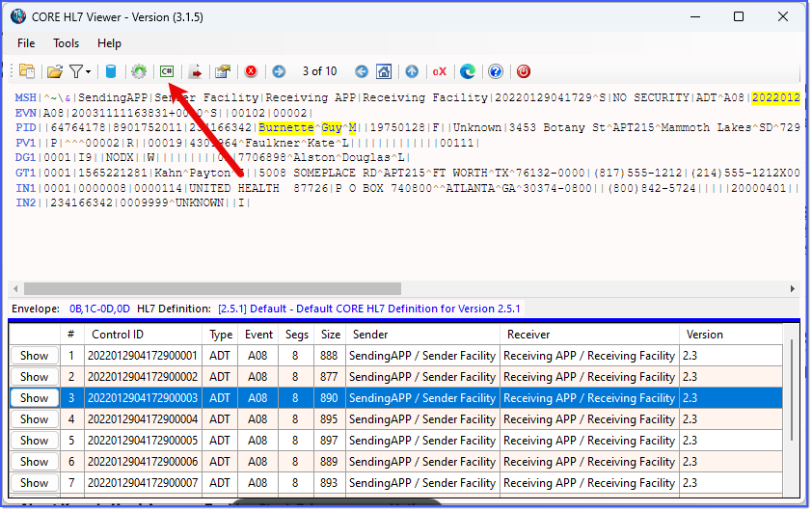The image size is (812, 511).
Task: Go to previous message with left arrow
Action: point(362,71)
